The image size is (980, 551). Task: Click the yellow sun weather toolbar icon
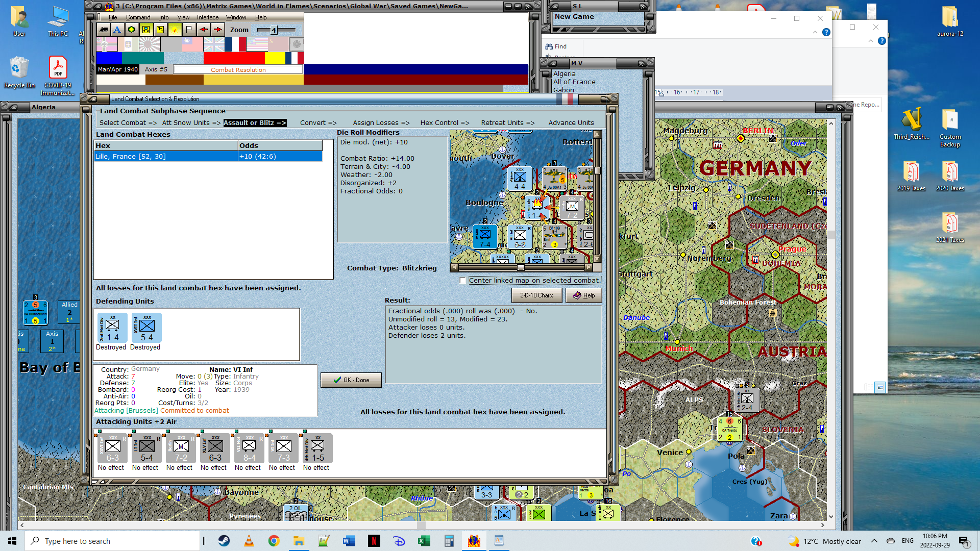(175, 30)
